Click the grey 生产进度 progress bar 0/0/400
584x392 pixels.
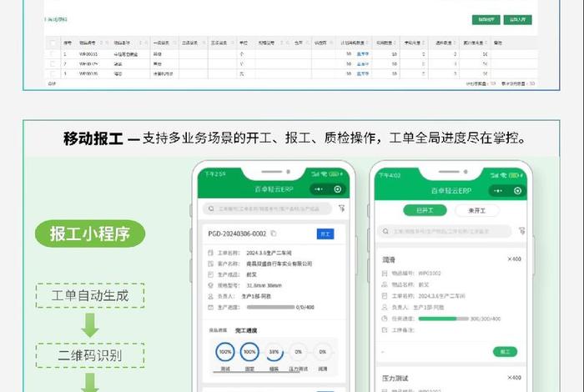coord(270,307)
